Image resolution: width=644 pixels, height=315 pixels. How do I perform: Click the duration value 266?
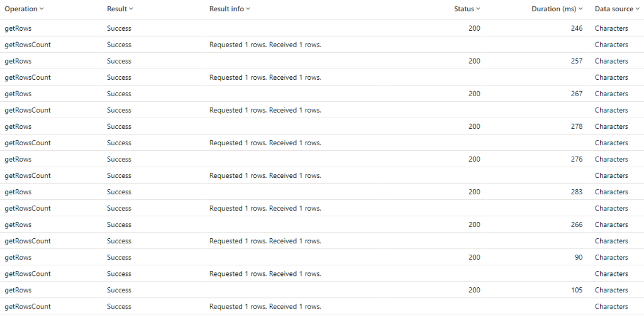[x=576, y=224]
